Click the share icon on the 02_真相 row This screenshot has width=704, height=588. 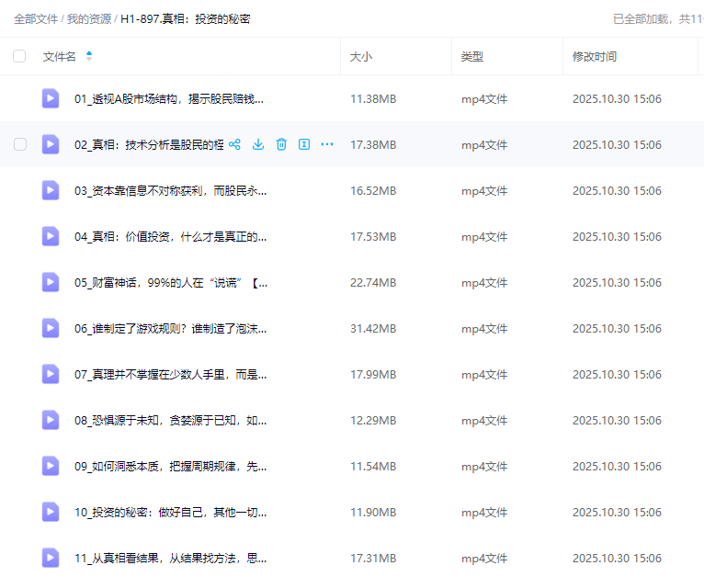point(234,144)
